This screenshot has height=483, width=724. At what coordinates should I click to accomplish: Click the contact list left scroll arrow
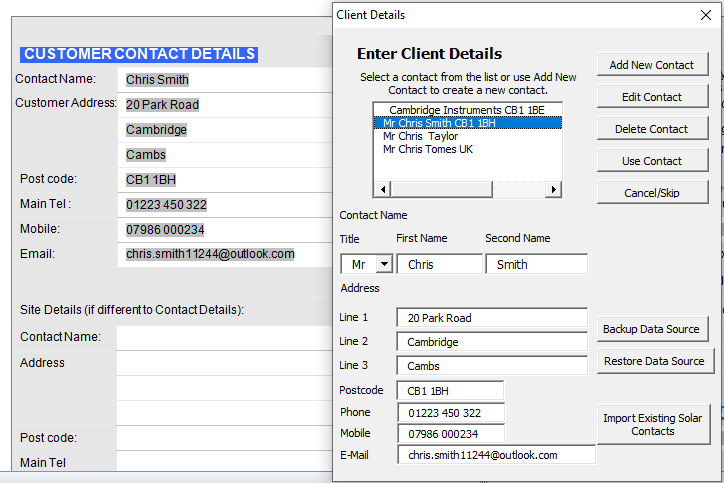(x=381, y=189)
